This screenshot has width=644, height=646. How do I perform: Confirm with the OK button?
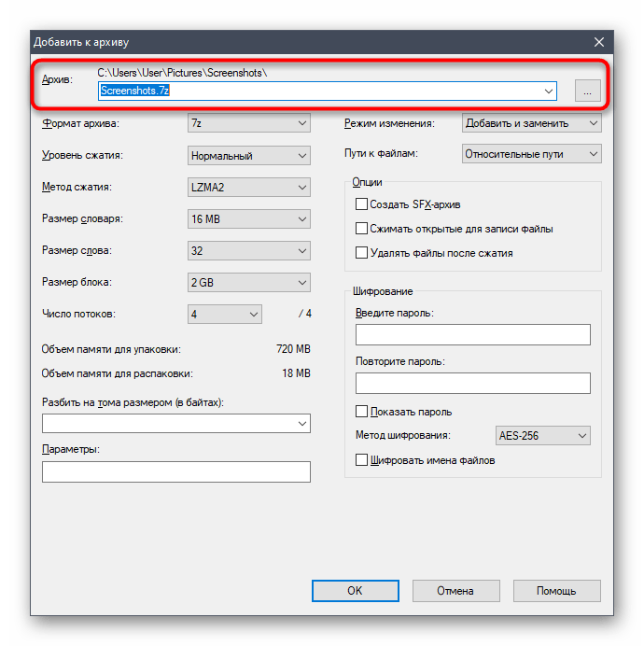coord(356,591)
